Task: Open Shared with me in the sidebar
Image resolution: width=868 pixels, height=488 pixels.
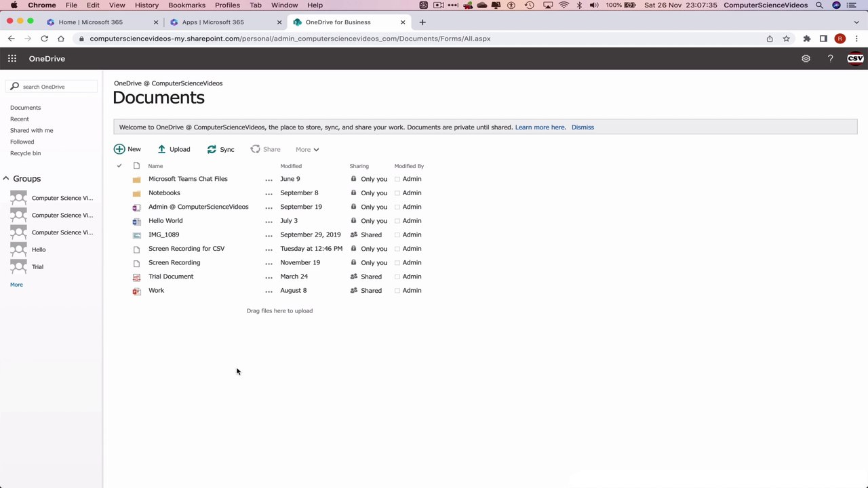Action: tap(31, 131)
